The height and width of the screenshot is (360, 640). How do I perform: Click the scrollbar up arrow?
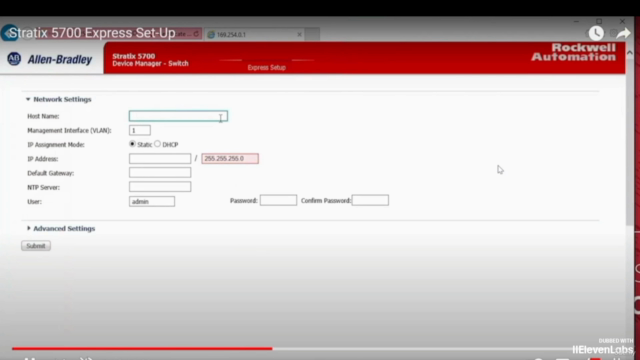coord(629,53)
